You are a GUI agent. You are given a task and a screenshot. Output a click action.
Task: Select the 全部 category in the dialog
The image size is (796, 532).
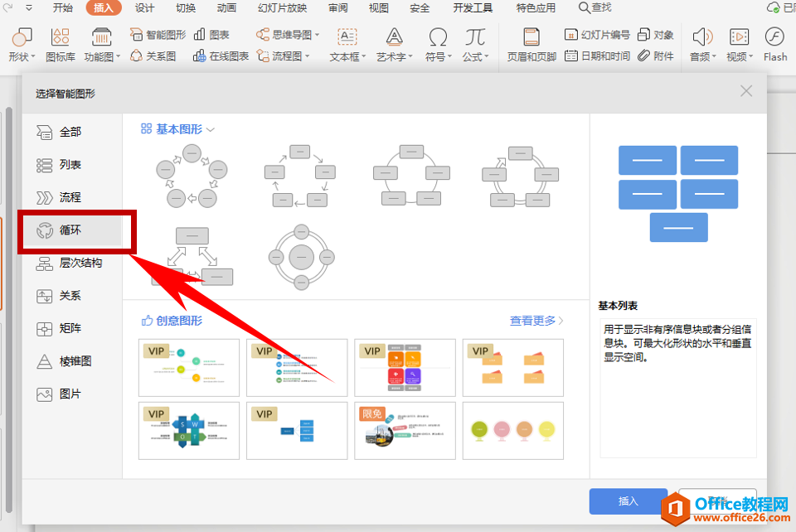coord(71,132)
